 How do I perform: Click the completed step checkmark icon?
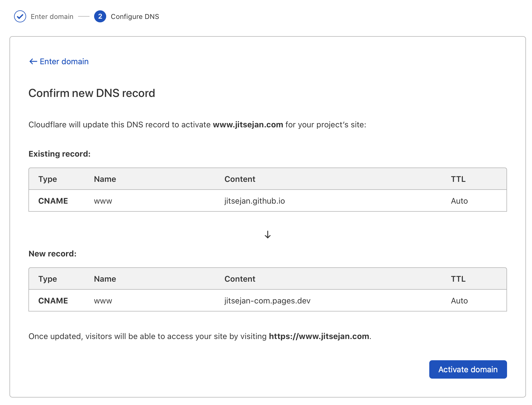(x=20, y=16)
